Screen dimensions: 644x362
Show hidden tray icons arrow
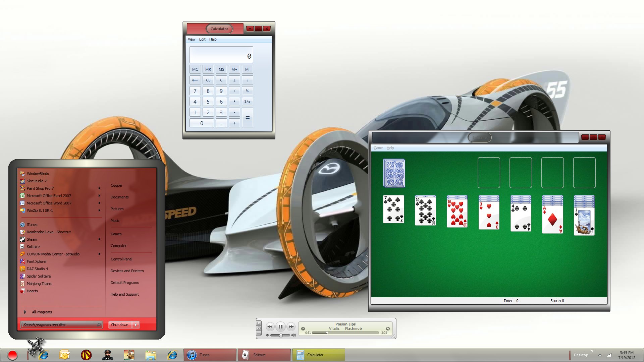pyautogui.click(x=600, y=355)
